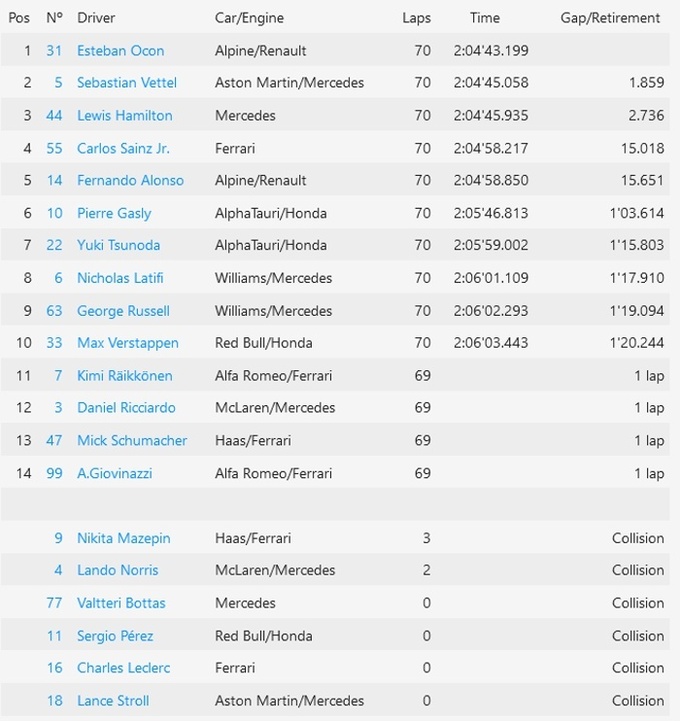Open Lewis Hamilton's driver page

[124, 116]
